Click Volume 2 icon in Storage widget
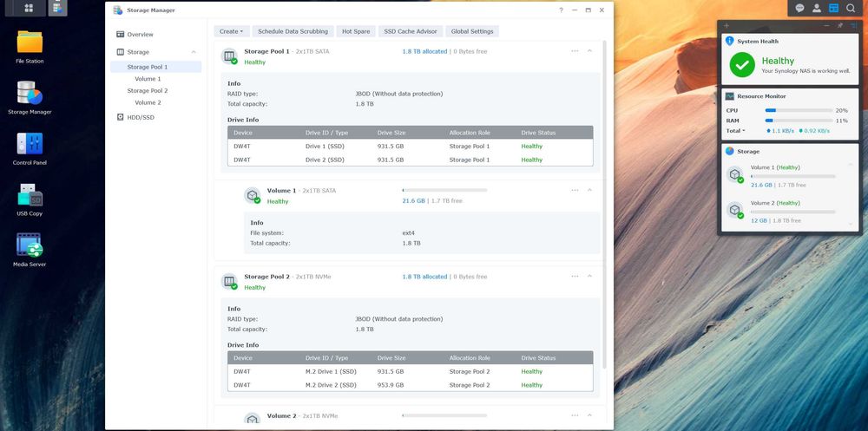Screen dimensions: 868x431 coord(735,210)
